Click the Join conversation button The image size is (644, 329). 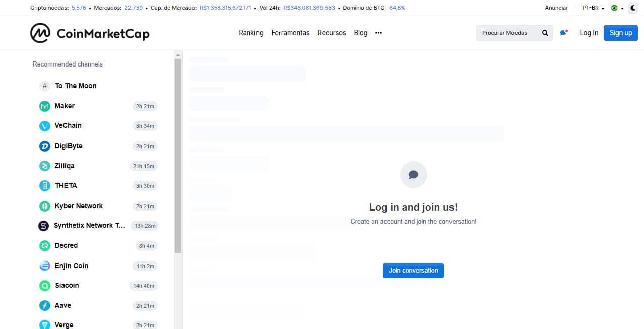tap(413, 271)
